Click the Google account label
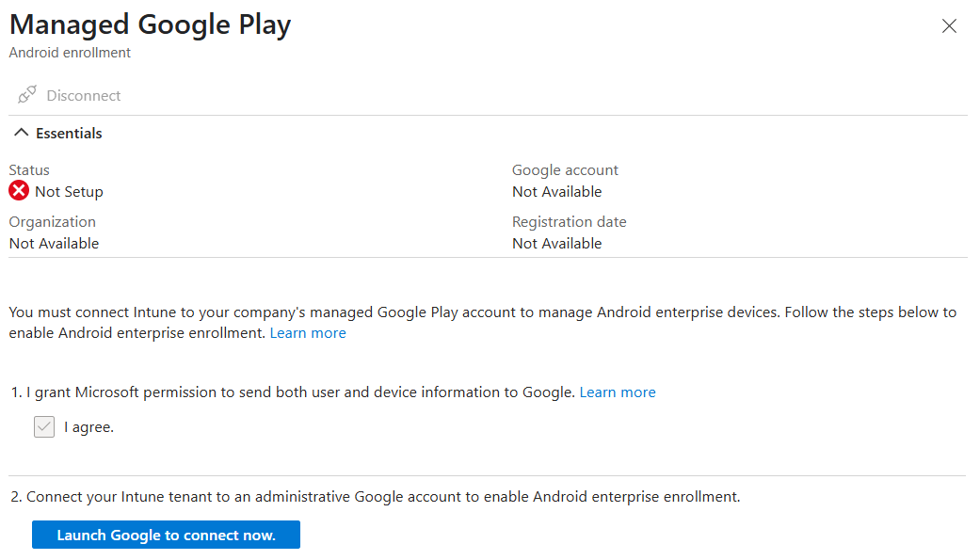The width and height of the screenshot is (980, 560). click(x=565, y=170)
